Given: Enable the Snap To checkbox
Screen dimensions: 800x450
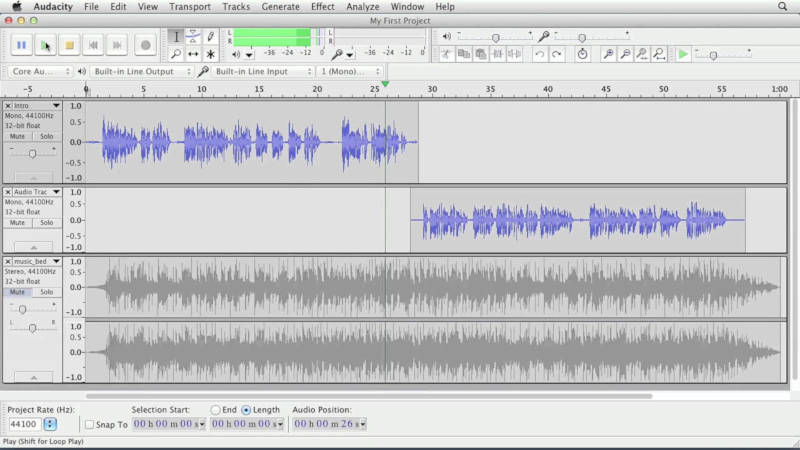Looking at the screenshot, I should tap(89, 424).
